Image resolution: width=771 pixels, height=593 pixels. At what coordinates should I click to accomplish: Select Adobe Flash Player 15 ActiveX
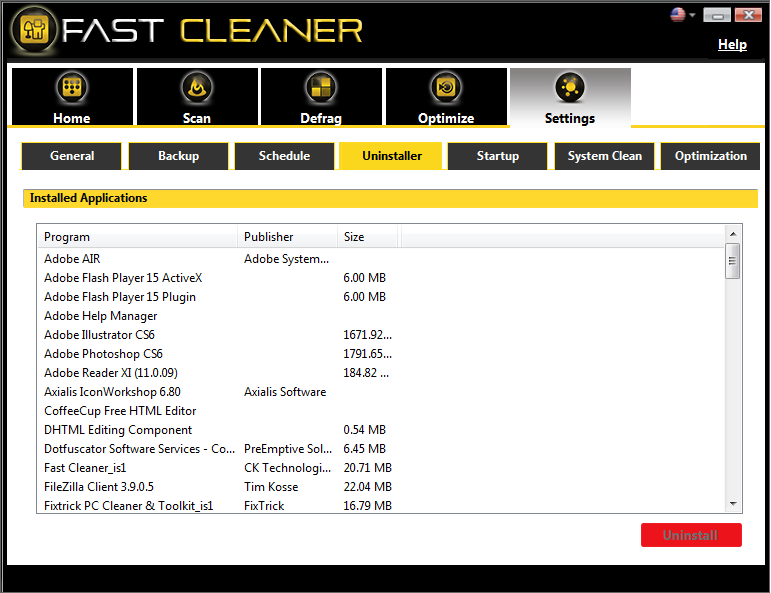[381, 278]
